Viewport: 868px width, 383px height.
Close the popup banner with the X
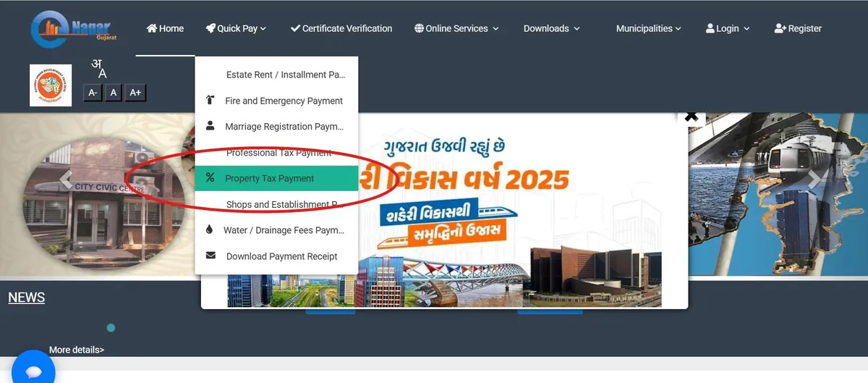[x=691, y=116]
